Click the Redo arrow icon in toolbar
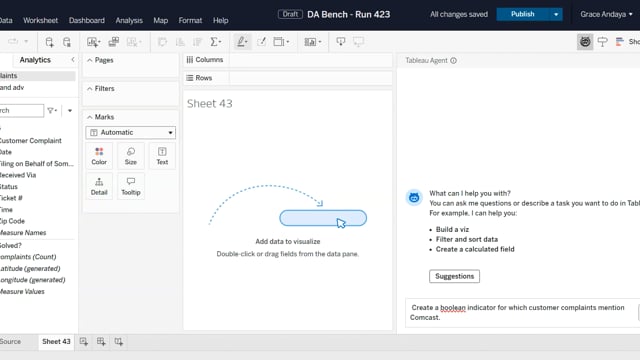 coord(13,42)
